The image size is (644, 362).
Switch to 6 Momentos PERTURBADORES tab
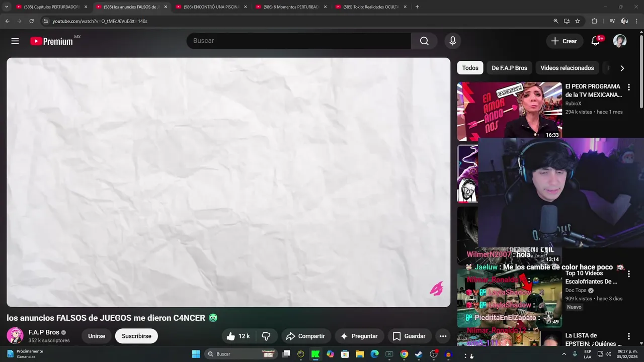(x=291, y=7)
